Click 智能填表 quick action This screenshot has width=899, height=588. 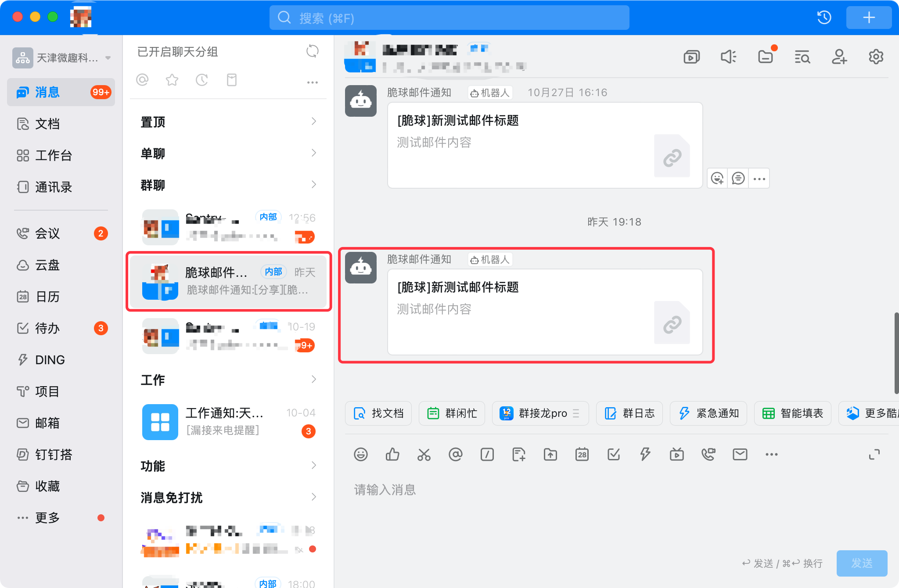(x=793, y=413)
